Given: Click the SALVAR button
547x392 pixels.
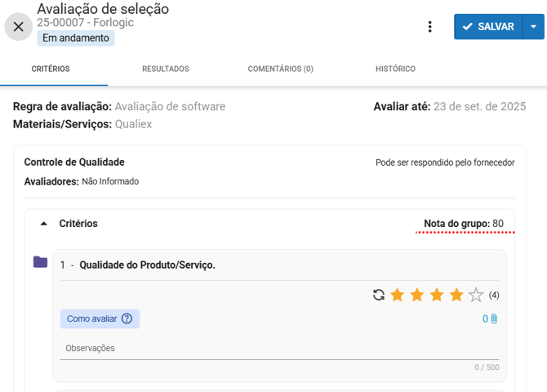Looking at the screenshot, I should click(x=488, y=27).
